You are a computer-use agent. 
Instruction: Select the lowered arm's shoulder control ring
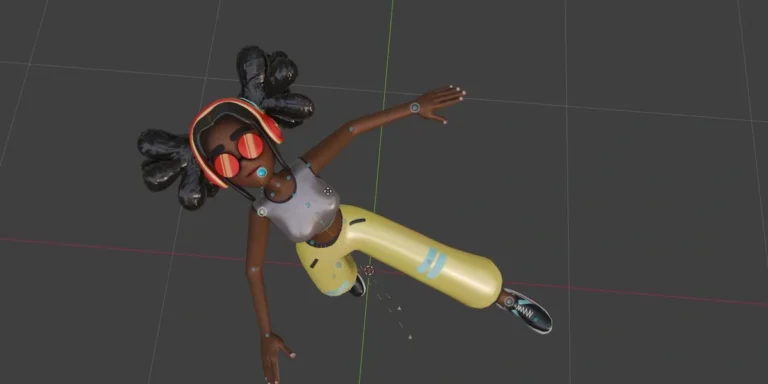pyautogui.click(x=262, y=212)
